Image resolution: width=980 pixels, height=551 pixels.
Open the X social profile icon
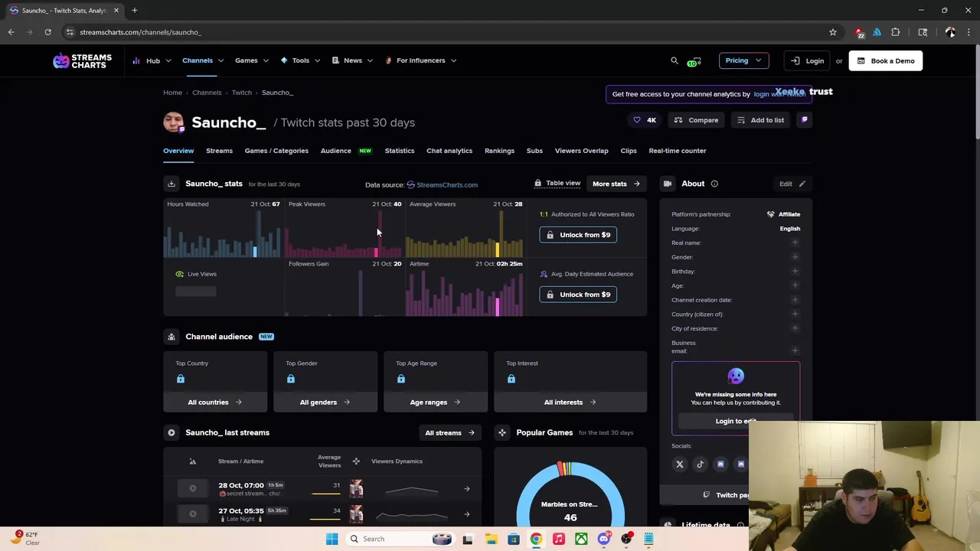[x=680, y=465]
